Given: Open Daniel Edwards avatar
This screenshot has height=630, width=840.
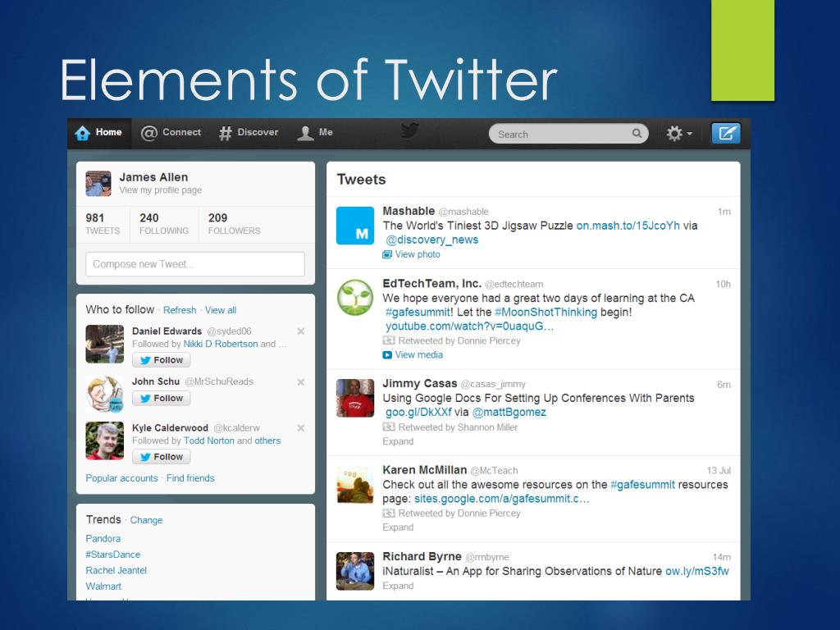Looking at the screenshot, I should pos(104,344).
